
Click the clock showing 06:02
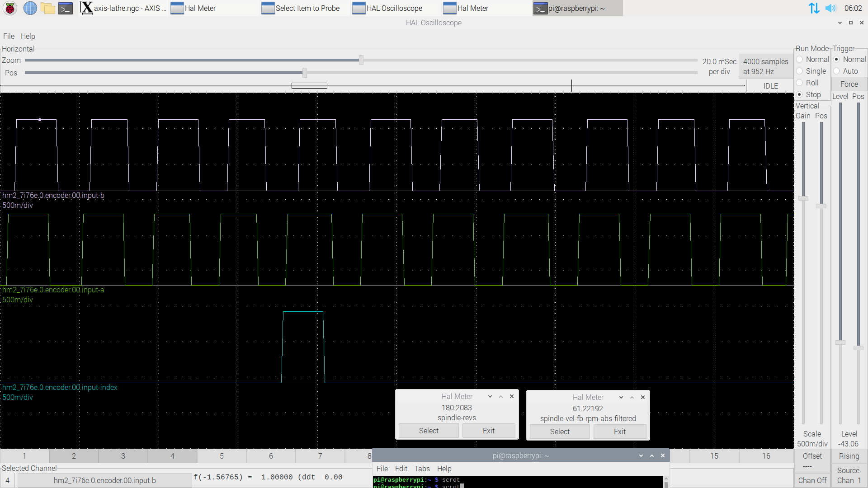tap(853, 8)
